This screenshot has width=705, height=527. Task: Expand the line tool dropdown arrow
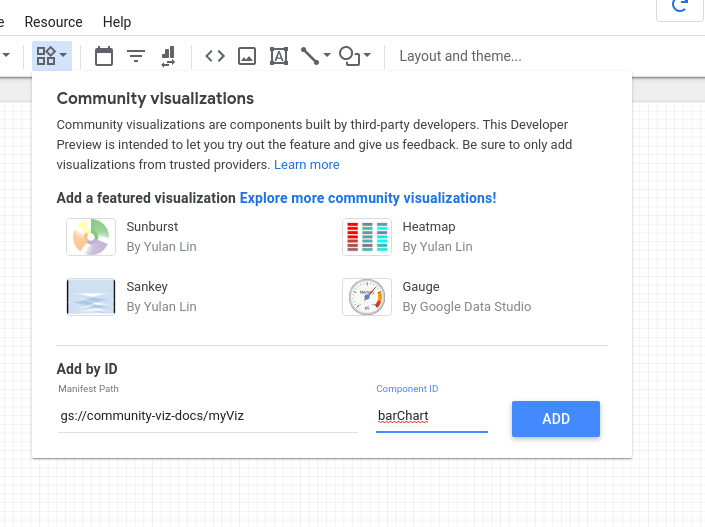(327, 56)
